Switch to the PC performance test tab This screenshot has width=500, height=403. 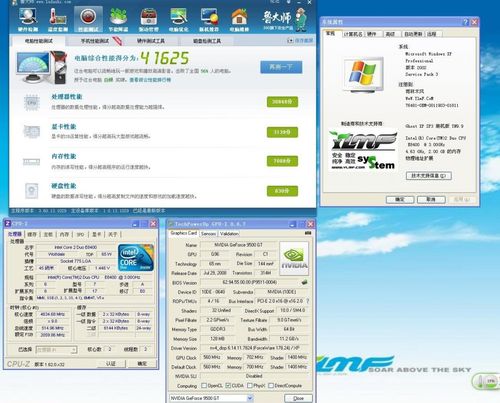pyautogui.click(x=39, y=41)
